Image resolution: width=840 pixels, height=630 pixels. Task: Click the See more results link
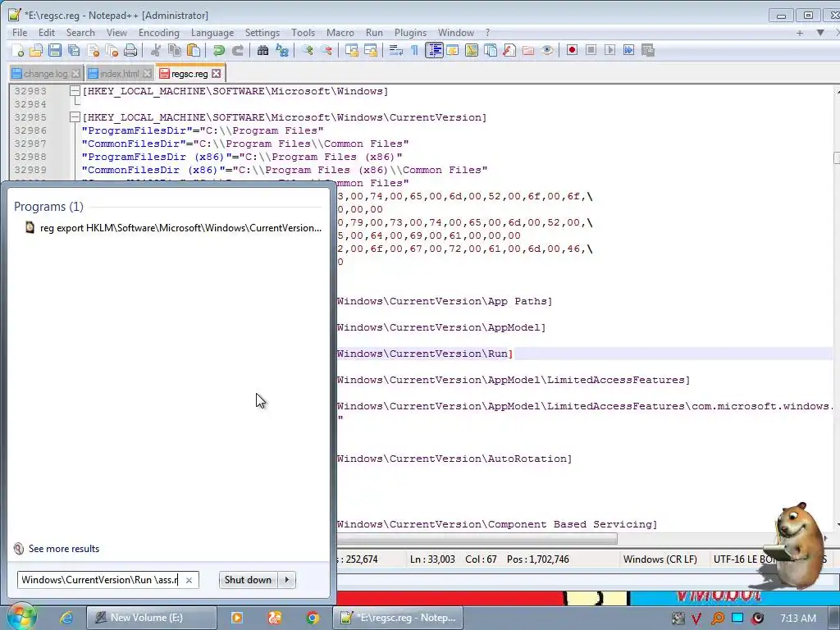(x=64, y=549)
